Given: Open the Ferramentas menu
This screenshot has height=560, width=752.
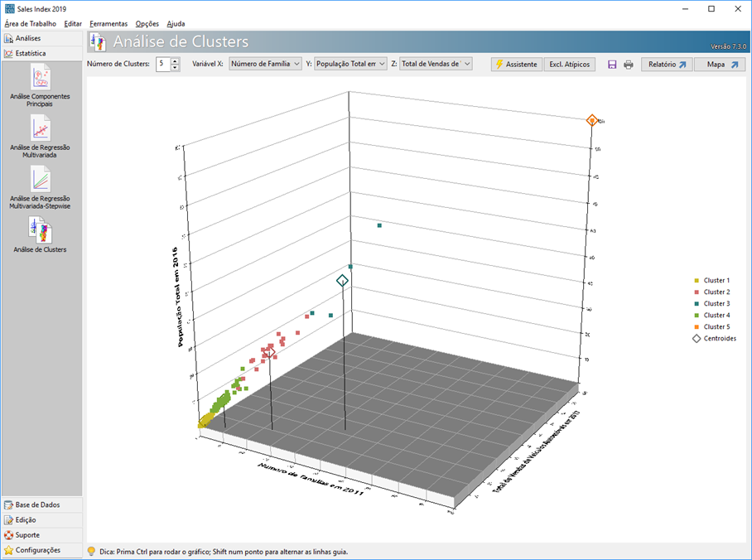Looking at the screenshot, I should [x=108, y=24].
